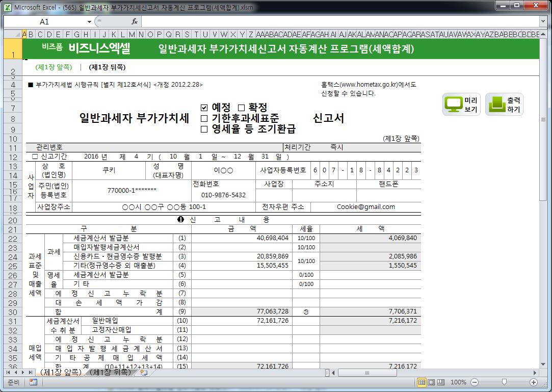Viewport: 552px width, 392px height.
Task: Click the Name Box showing A1
Action: 44,22
